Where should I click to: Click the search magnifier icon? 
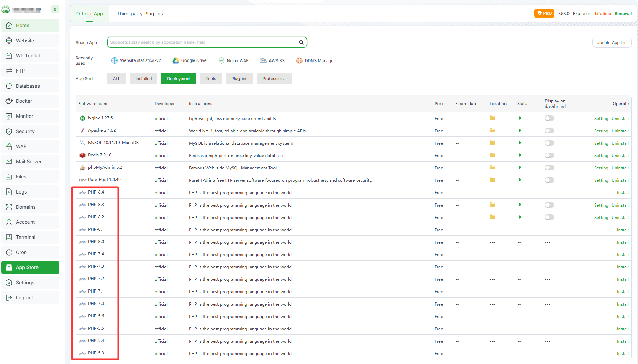point(301,42)
